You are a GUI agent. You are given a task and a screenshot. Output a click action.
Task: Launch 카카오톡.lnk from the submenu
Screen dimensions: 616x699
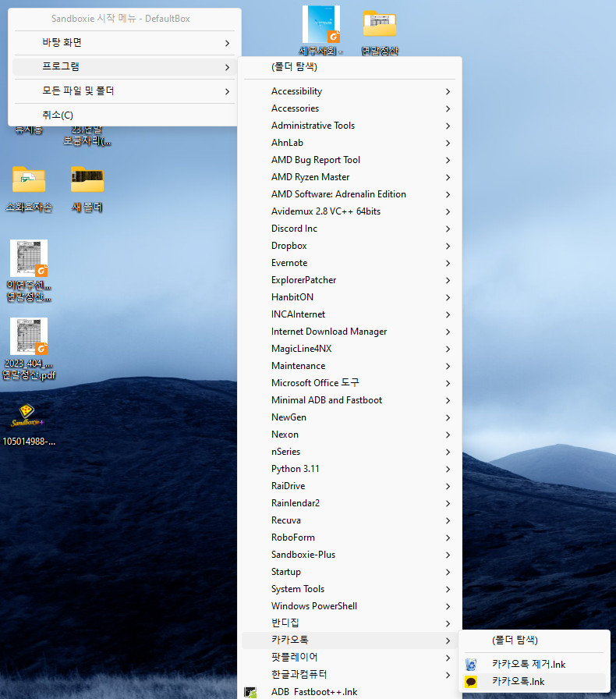coord(534,682)
